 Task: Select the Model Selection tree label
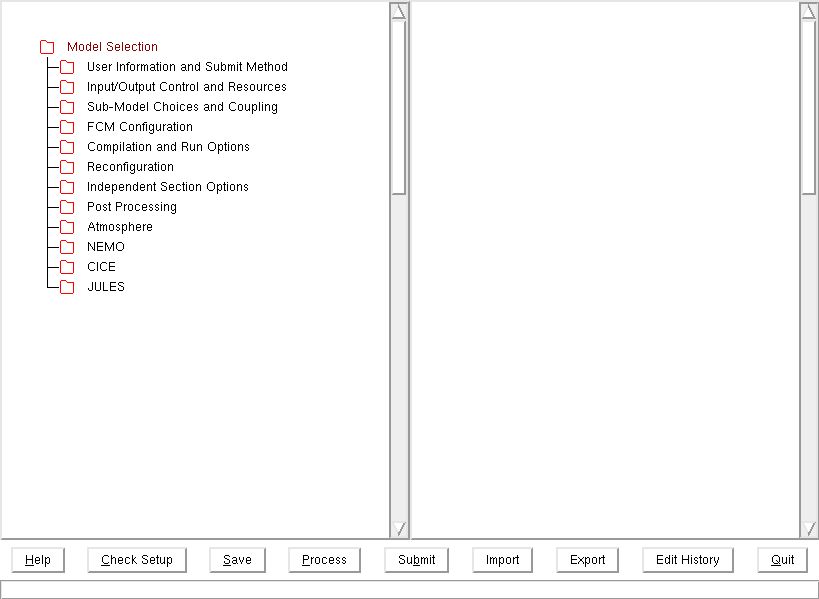point(112,46)
